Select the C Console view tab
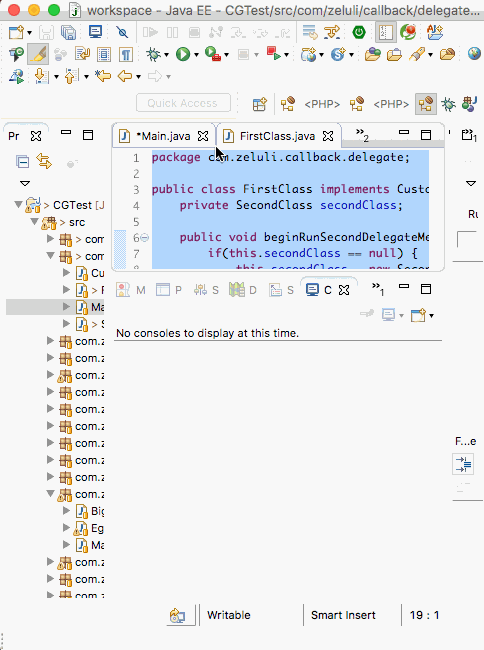484x650 pixels. [x=319, y=290]
